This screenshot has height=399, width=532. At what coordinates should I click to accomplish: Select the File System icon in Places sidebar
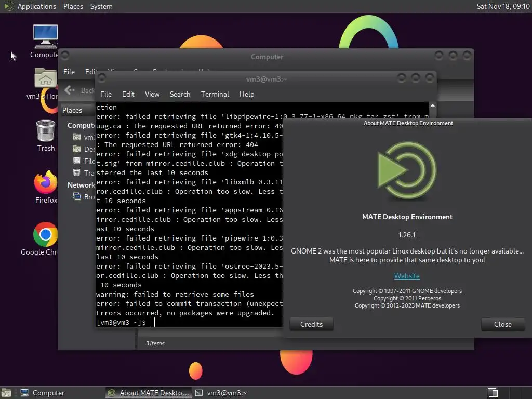point(77,161)
